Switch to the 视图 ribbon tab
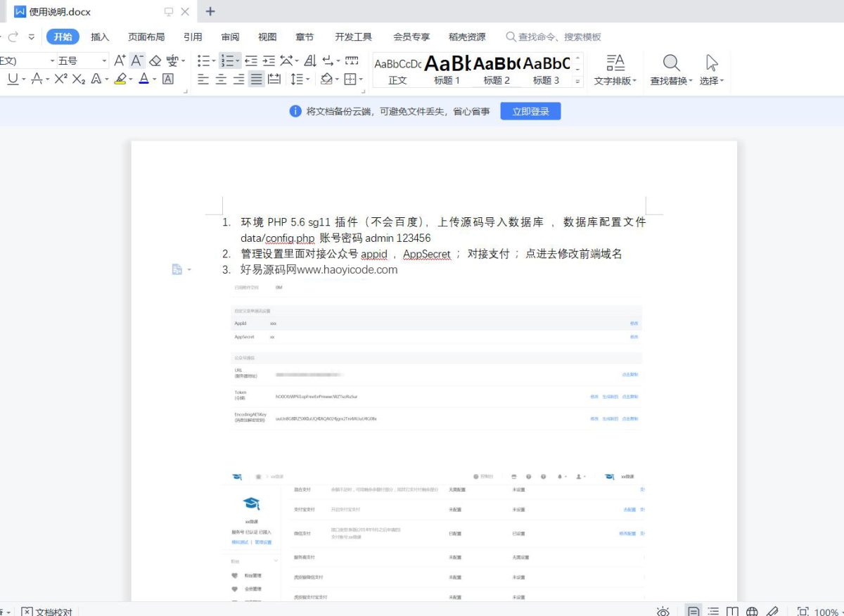This screenshot has width=844, height=616. [x=267, y=37]
